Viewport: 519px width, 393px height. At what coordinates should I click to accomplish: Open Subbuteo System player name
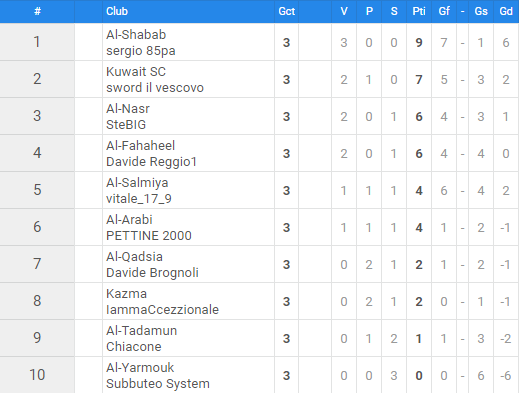point(158,384)
